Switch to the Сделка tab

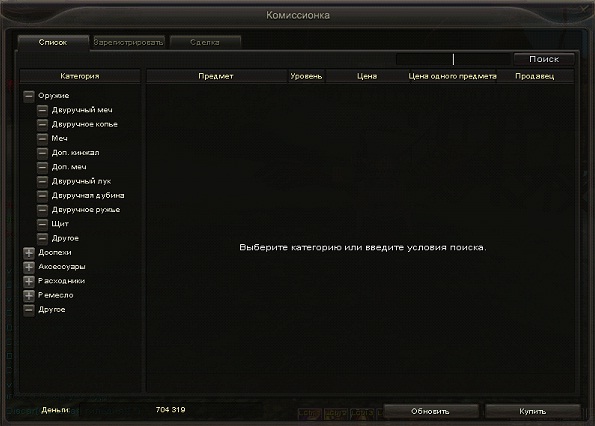(205, 42)
